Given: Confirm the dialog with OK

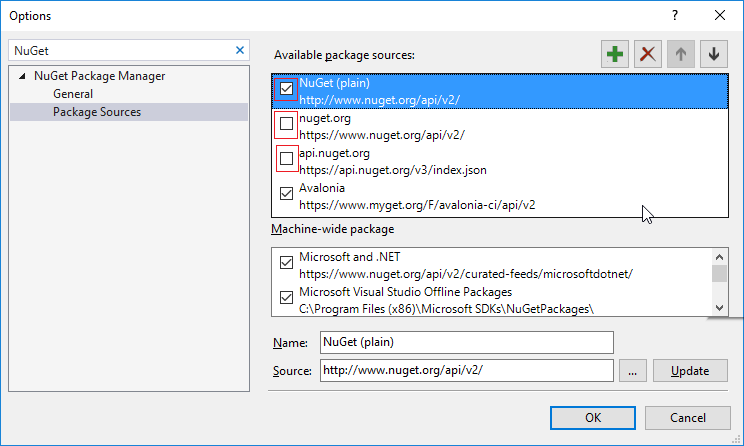Looking at the screenshot, I should point(593,418).
